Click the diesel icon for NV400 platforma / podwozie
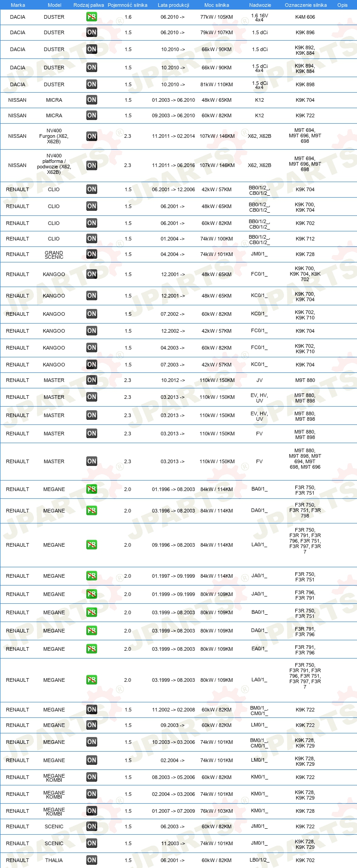The height and width of the screenshot is (868, 357). [x=92, y=165]
